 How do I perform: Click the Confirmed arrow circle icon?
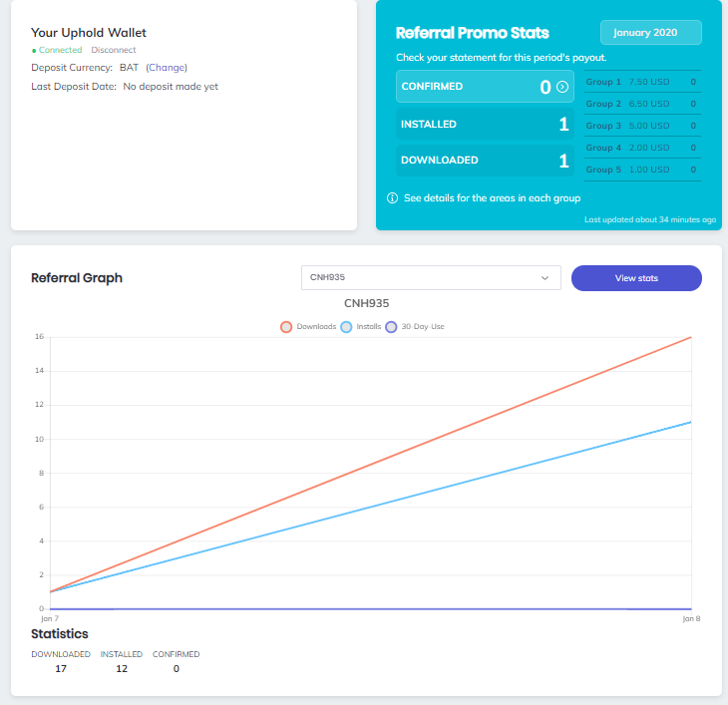[x=562, y=88]
